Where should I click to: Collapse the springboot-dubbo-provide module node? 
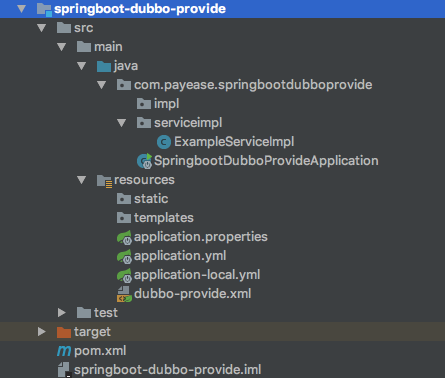22,9
